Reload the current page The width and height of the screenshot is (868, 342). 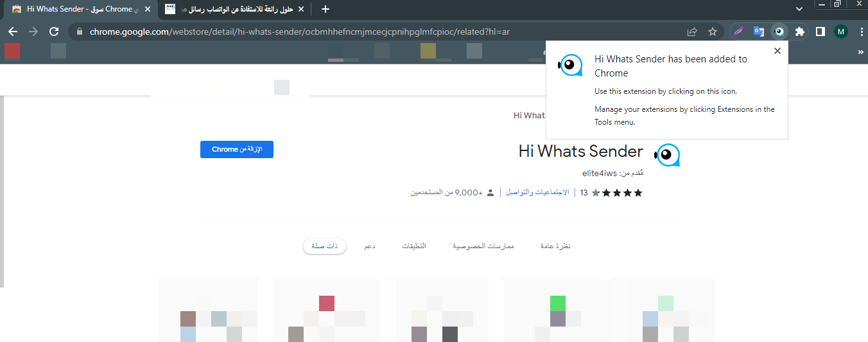(54, 32)
